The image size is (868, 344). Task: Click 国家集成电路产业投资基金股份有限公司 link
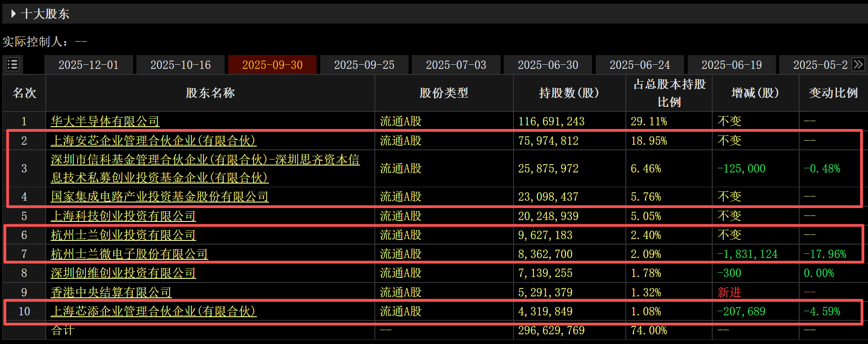[159, 197]
